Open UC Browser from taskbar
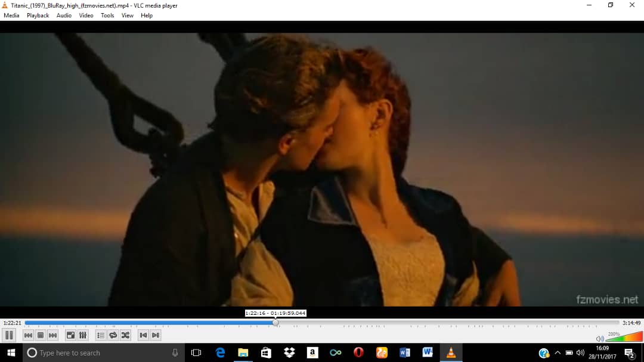The width and height of the screenshot is (644, 362). point(382,352)
